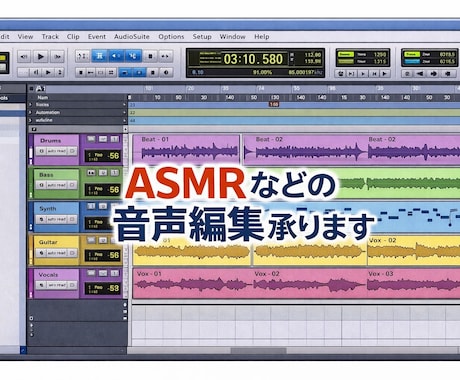This screenshot has width=460, height=380.
Task: Click the left-pointing arrow icon under right counter panel
Action: tap(420, 74)
